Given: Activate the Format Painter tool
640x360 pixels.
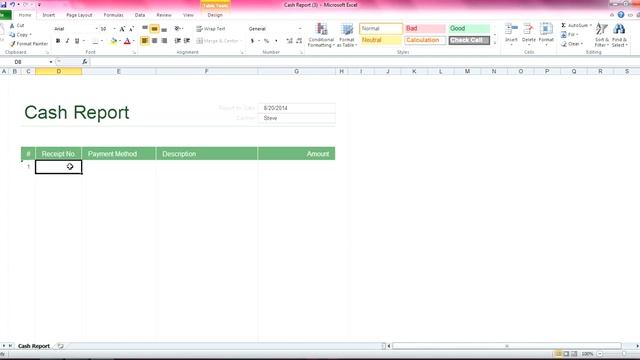Looking at the screenshot, I should click(x=29, y=44).
